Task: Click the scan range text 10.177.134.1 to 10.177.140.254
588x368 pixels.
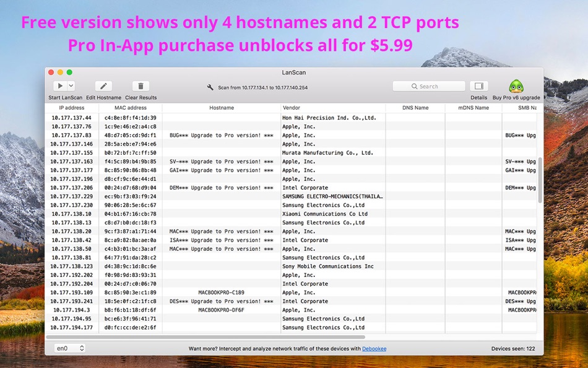Action: (x=274, y=87)
